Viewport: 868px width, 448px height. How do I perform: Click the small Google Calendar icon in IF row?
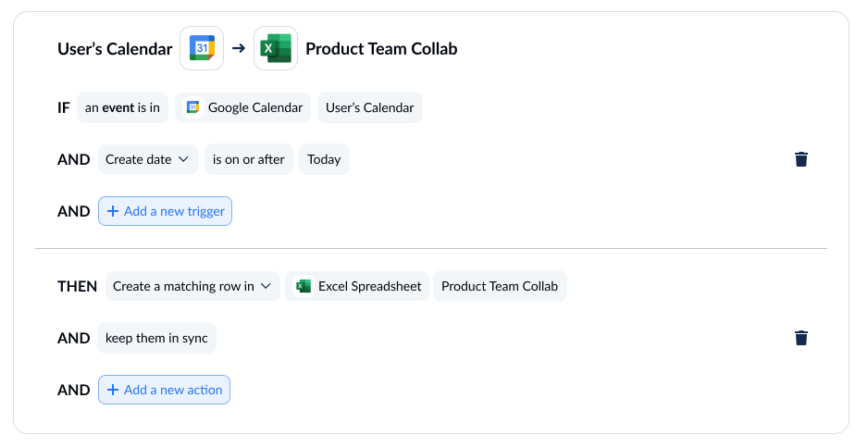click(192, 107)
